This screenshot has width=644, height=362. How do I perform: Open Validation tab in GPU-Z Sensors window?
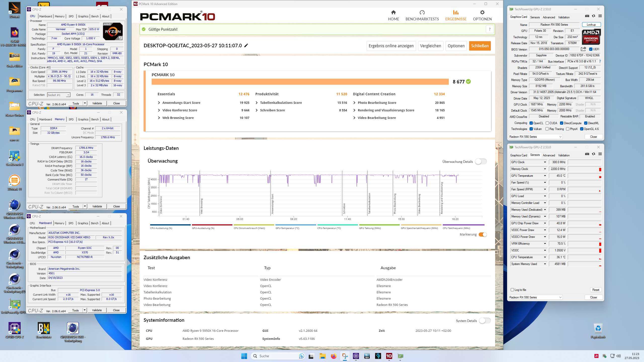[564, 155]
